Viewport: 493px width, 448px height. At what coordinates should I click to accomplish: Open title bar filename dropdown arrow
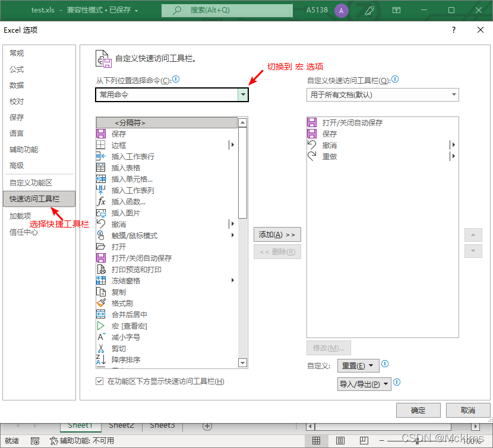(x=137, y=11)
